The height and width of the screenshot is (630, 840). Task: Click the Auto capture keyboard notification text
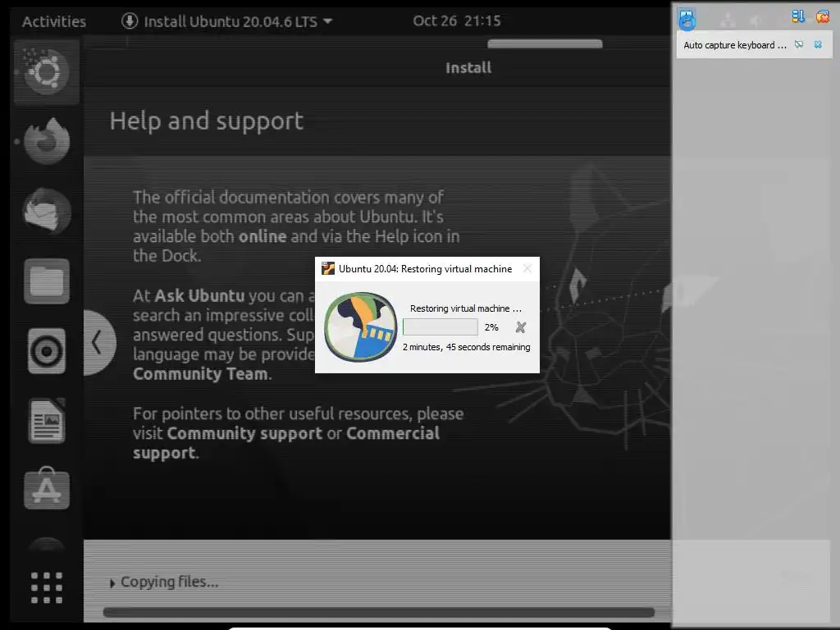(734, 45)
